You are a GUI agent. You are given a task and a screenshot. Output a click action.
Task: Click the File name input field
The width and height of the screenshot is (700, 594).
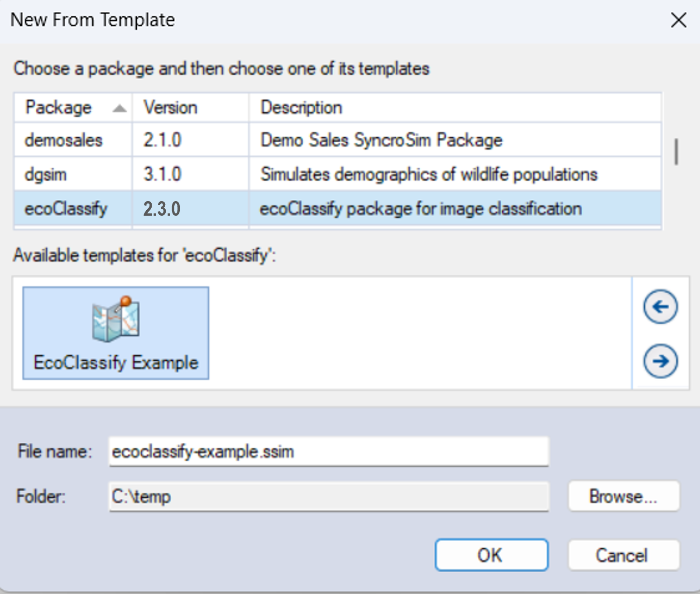tap(328, 451)
